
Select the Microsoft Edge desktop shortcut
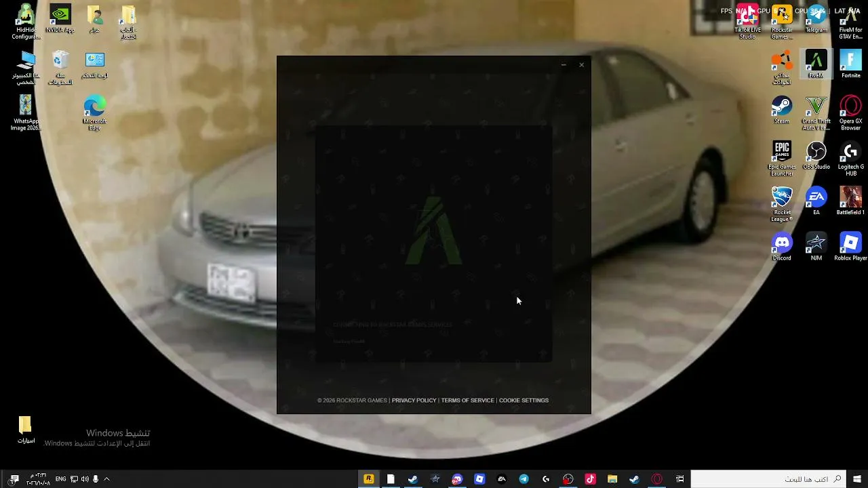(x=95, y=113)
